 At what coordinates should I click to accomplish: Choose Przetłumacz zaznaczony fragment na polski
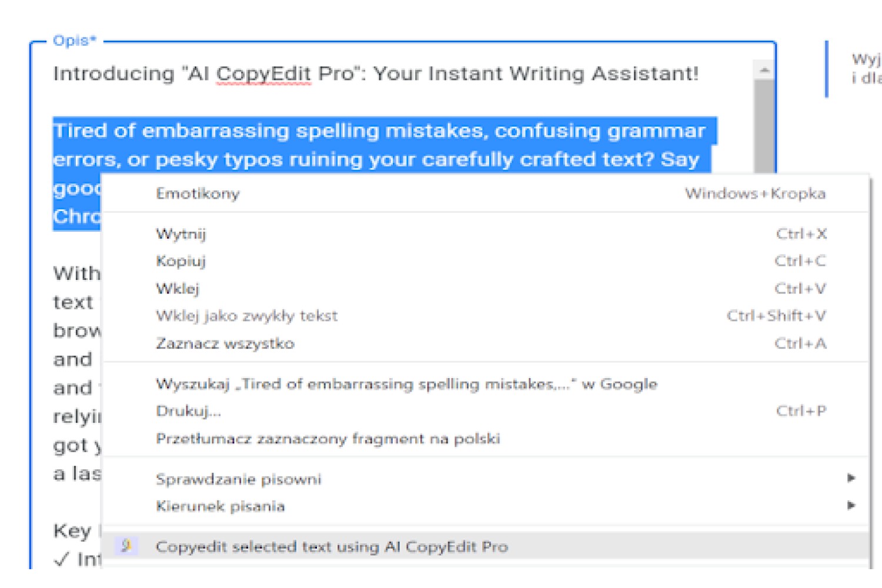pos(486,439)
